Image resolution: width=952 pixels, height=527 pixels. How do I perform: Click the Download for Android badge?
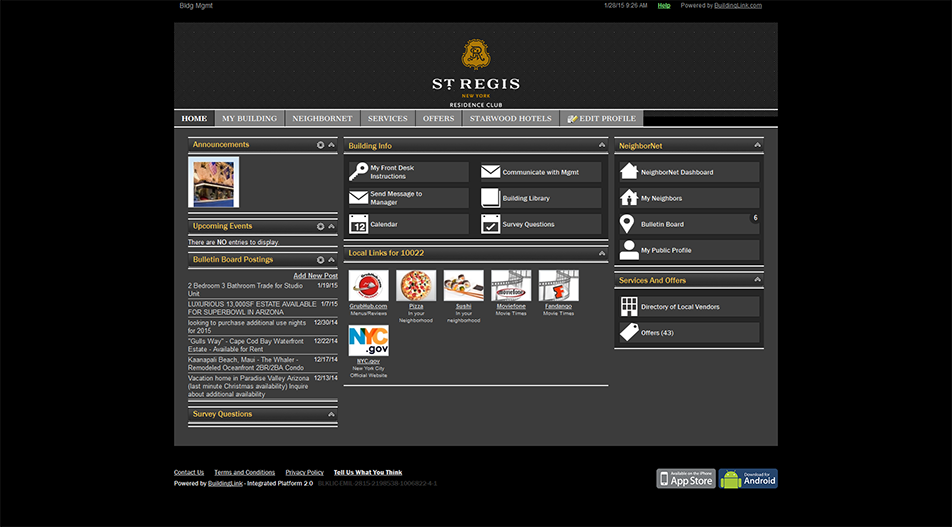tap(748, 478)
